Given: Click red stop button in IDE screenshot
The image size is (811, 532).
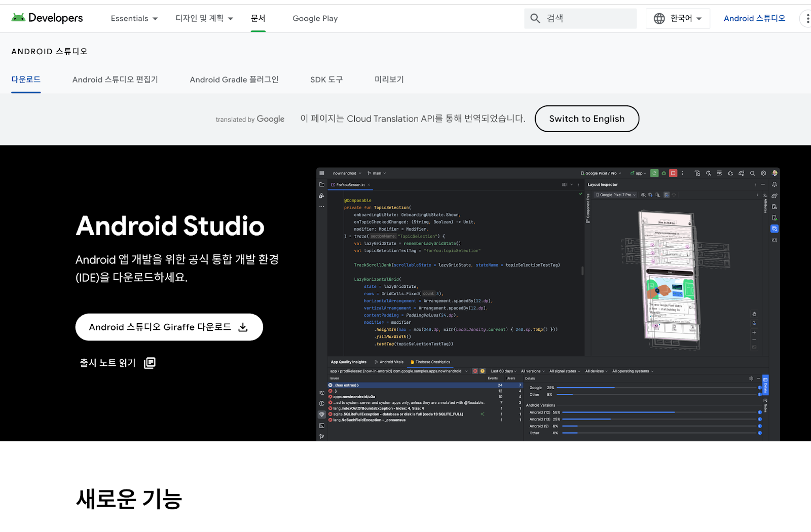Looking at the screenshot, I should pos(673,173).
